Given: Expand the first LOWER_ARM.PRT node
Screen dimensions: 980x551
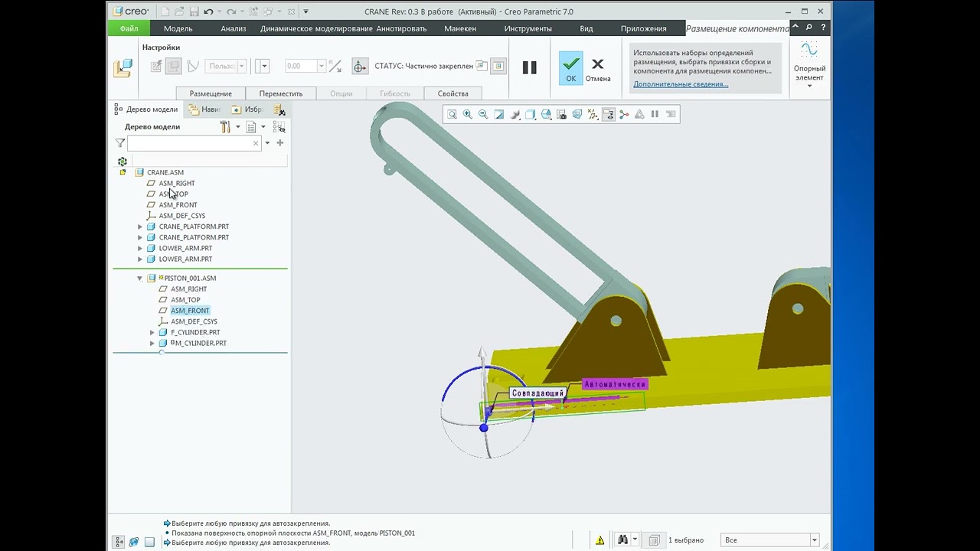Looking at the screenshot, I should [140, 248].
